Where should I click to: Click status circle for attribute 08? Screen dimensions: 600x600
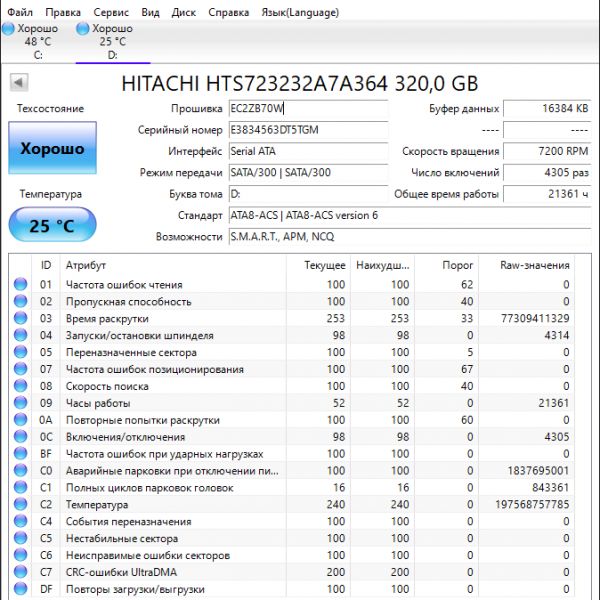pyautogui.click(x=20, y=386)
